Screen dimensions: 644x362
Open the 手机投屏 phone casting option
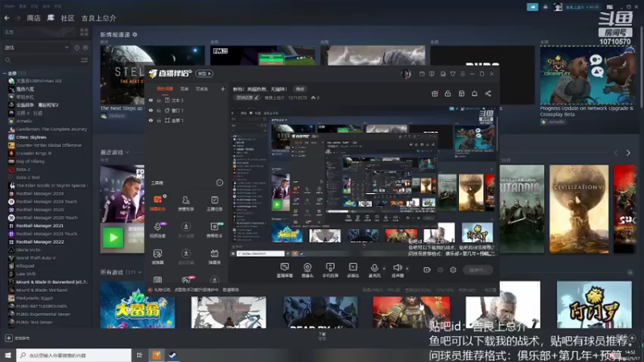pyautogui.click(x=330, y=270)
